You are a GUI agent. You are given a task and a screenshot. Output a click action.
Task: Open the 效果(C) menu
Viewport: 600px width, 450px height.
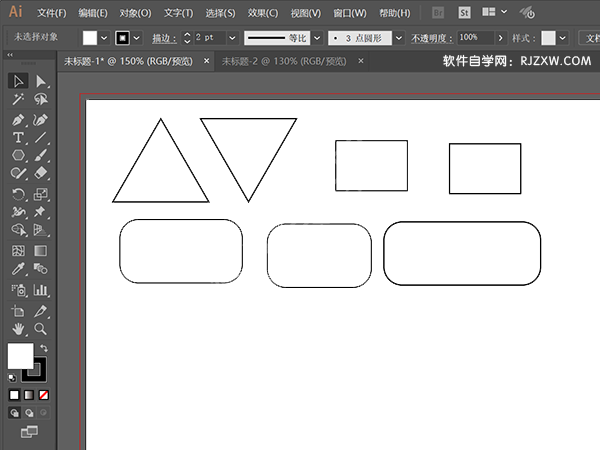click(262, 13)
